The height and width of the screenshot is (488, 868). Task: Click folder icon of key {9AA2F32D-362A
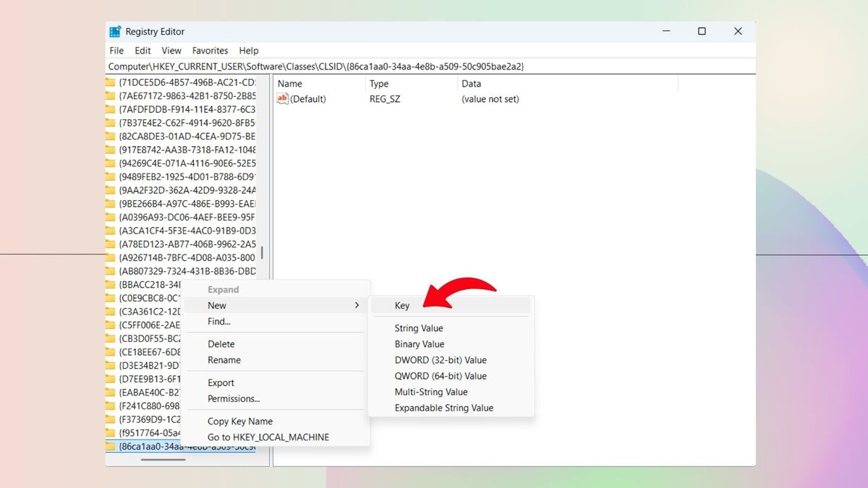pyautogui.click(x=111, y=190)
